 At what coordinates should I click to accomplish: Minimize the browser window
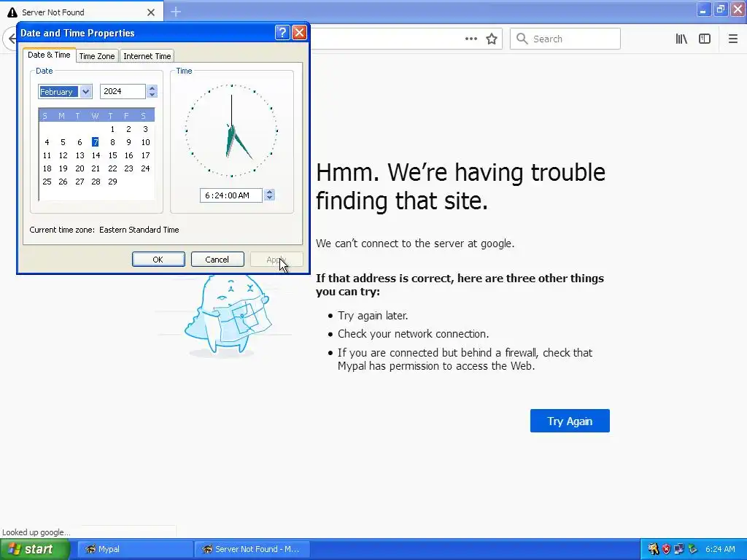click(x=703, y=9)
